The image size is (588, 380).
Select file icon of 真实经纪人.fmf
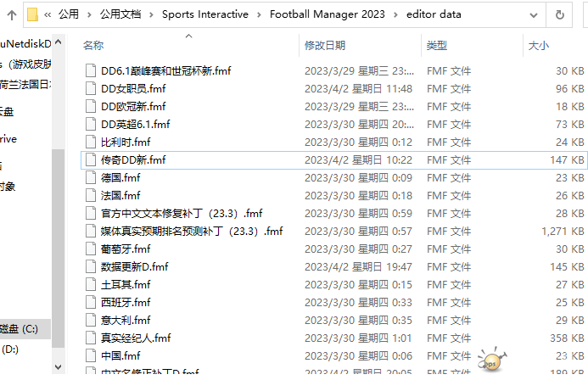point(91,338)
